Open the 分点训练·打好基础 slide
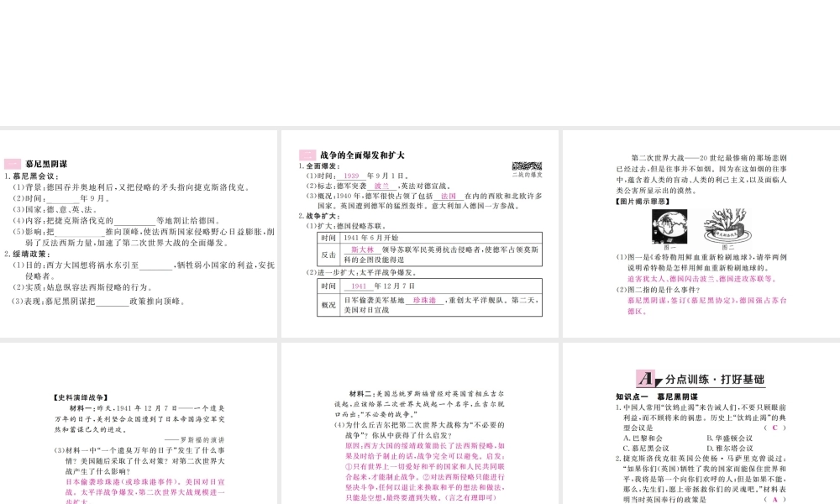This screenshot has width=840, height=504. (x=701, y=423)
